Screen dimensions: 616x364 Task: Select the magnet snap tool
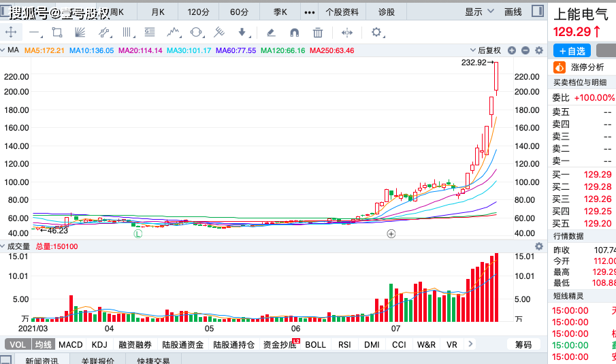coord(294,33)
